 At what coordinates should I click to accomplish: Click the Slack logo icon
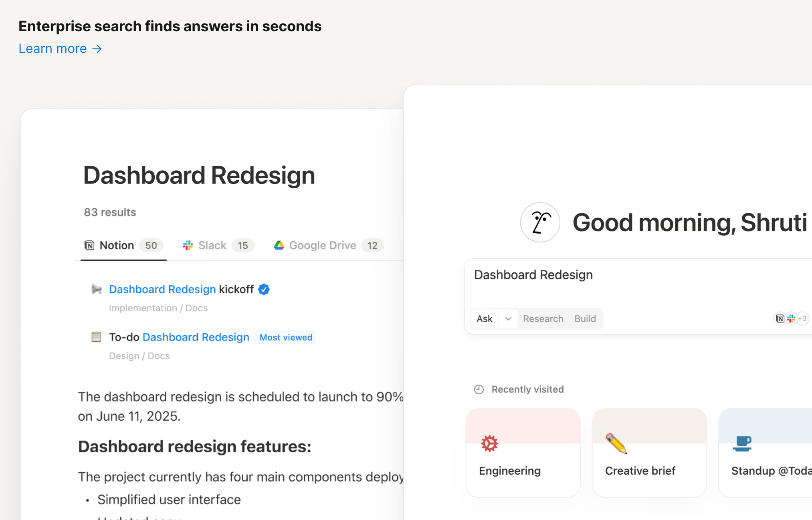[x=188, y=245]
